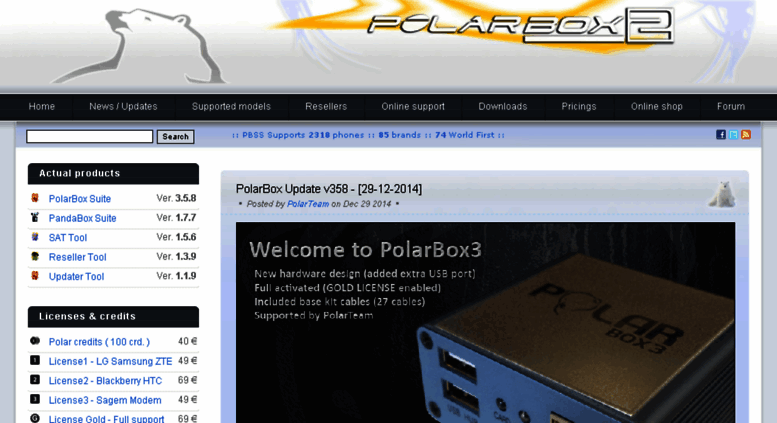The height and width of the screenshot is (423, 777).
Task: Click the Actual products panel header
Action: point(113,173)
